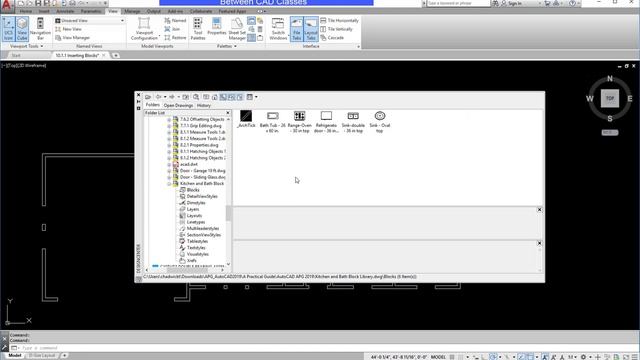Select Blocks under Kitchen and Bath
The image size is (640, 360).
point(193,190)
